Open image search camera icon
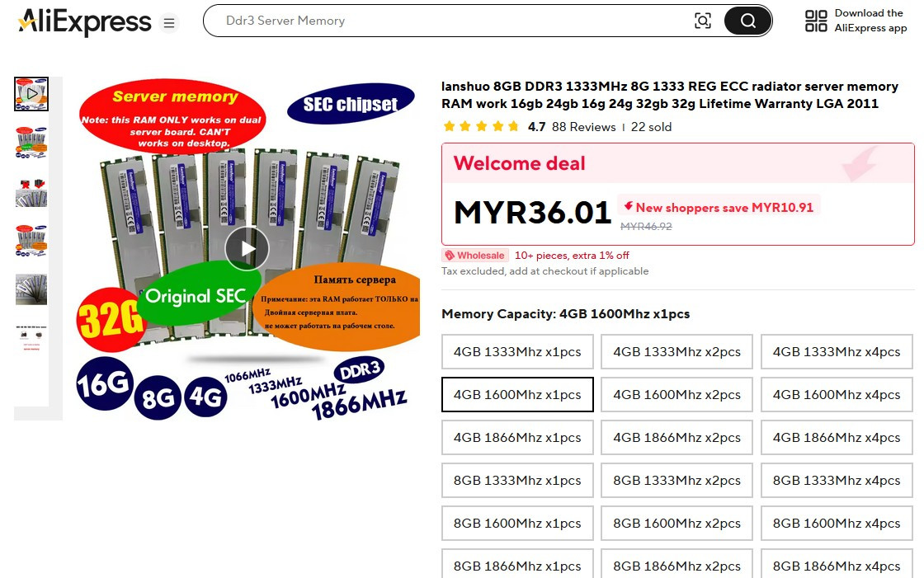 (x=702, y=21)
